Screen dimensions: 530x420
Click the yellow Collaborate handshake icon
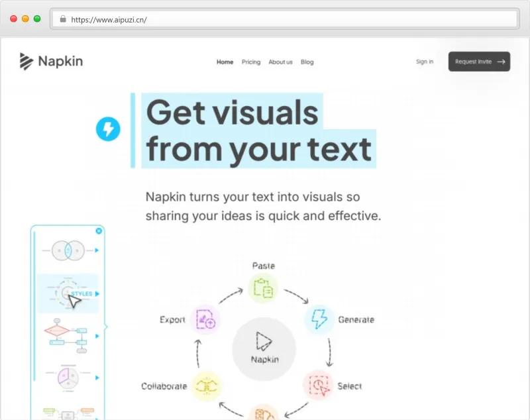206,386
